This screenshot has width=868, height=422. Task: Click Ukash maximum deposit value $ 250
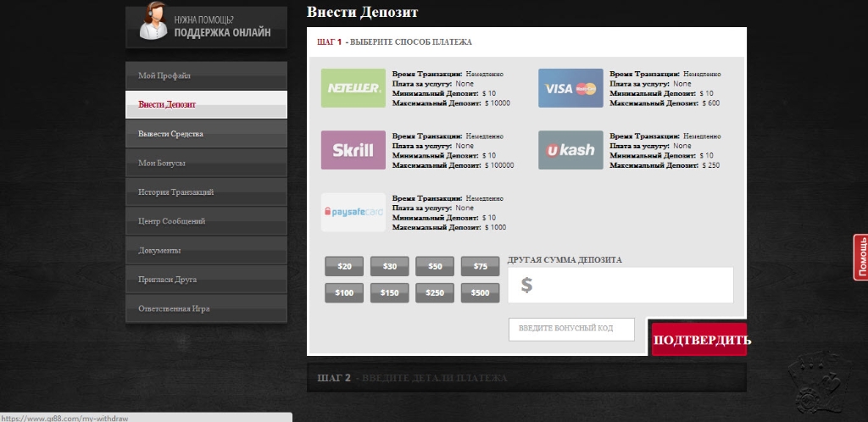pyautogui.click(x=711, y=165)
